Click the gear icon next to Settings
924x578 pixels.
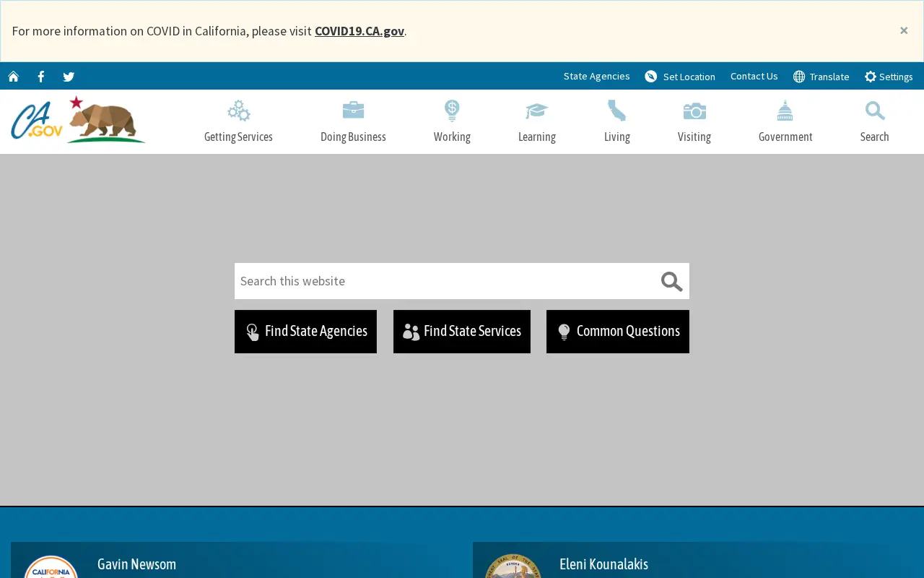click(871, 77)
